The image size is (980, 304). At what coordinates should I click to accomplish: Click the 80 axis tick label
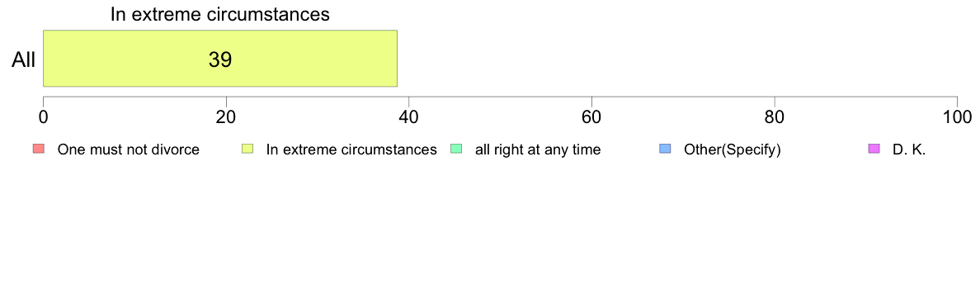coord(775,117)
